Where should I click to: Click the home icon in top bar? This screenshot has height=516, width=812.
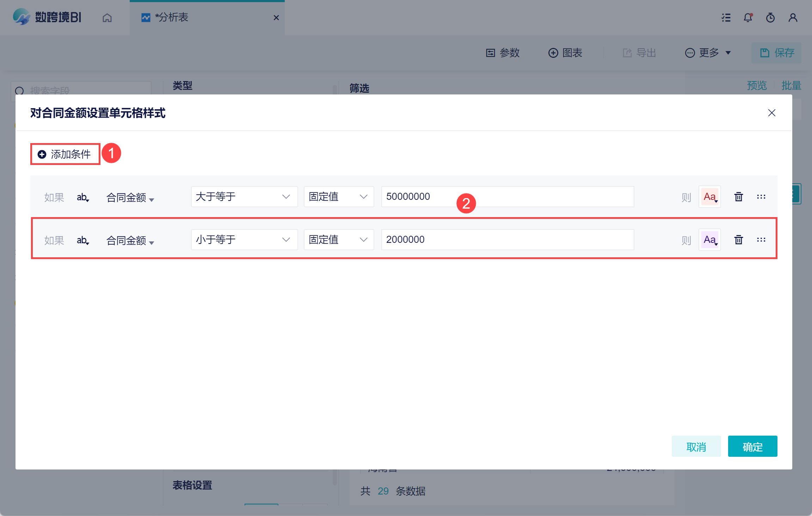click(107, 18)
